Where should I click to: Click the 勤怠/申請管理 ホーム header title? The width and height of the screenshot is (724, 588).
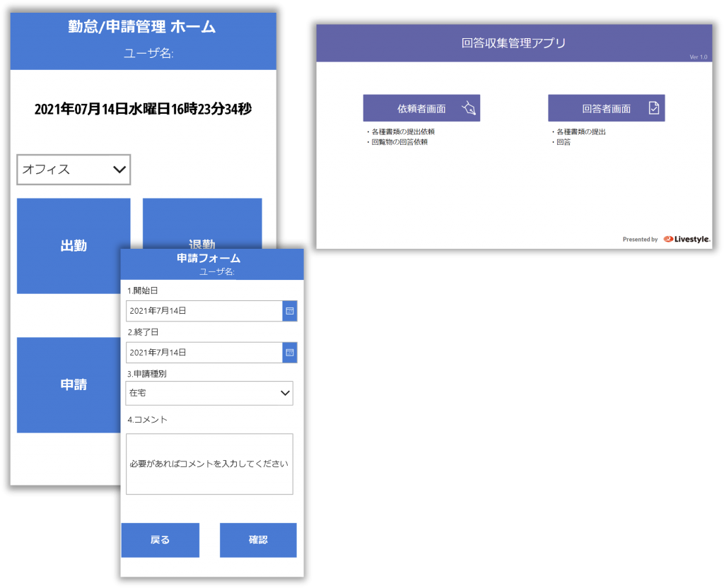click(x=142, y=28)
